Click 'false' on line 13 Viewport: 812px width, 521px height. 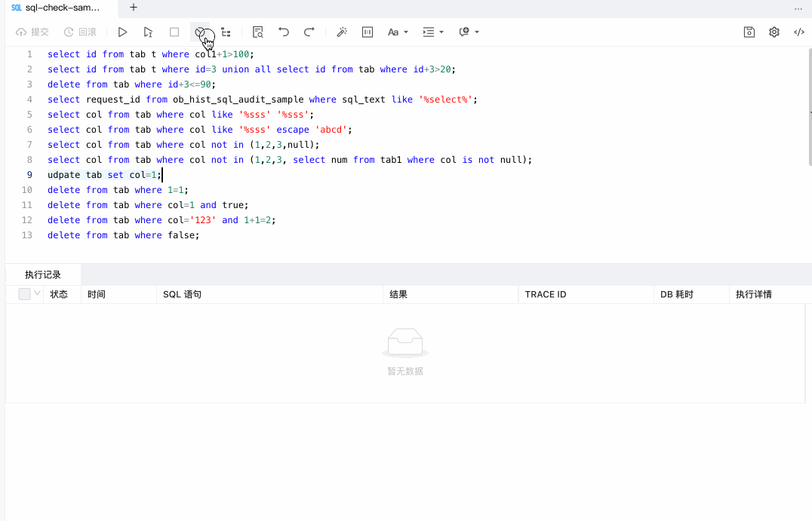coord(180,235)
